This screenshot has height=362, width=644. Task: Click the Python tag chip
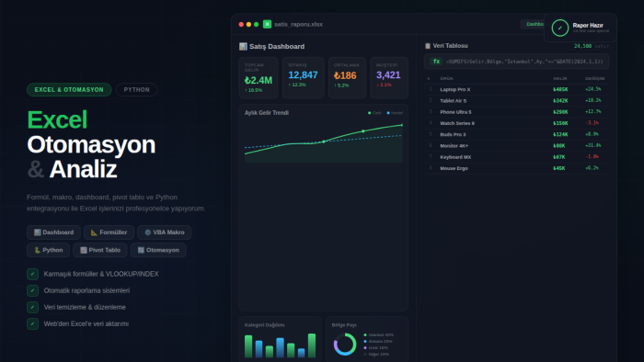pyautogui.click(x=48, y=250)
